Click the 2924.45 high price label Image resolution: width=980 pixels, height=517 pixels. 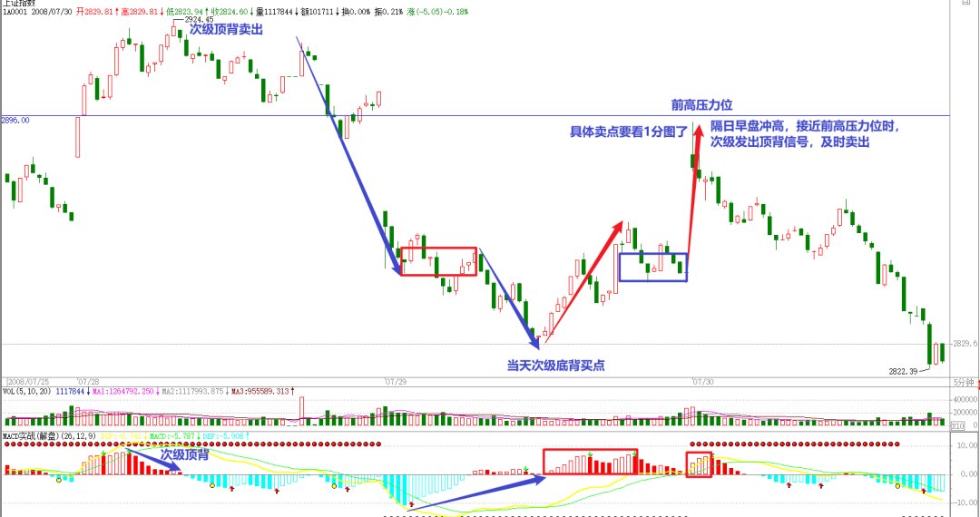199,19
